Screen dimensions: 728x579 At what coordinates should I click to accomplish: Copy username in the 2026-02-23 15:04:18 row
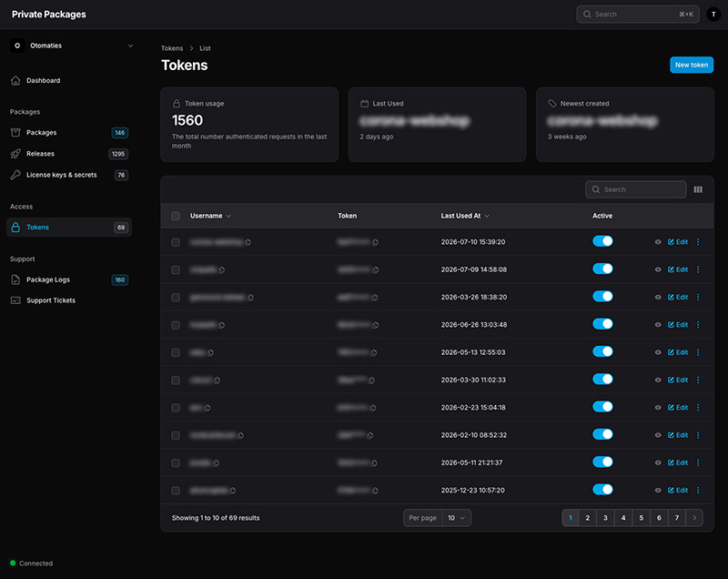point(207,408)
